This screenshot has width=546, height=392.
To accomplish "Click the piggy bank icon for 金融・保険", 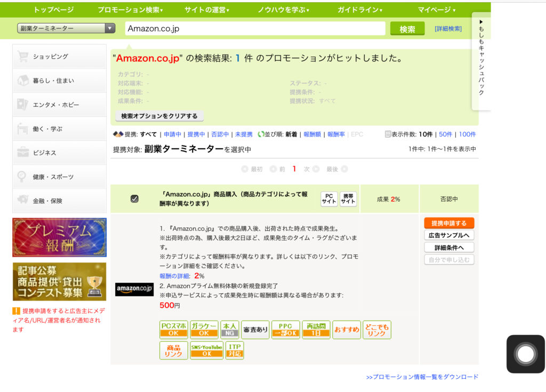I will click(x=23, y=201).
